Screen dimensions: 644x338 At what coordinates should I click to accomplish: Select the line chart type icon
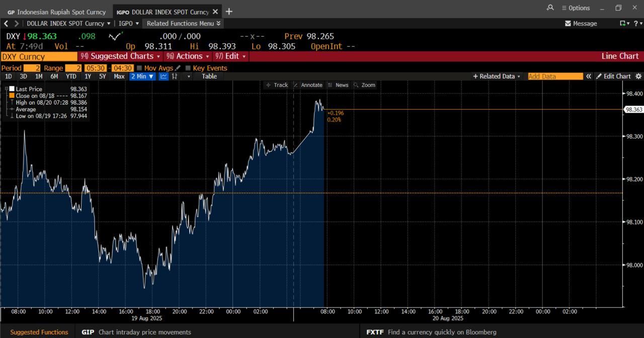[164, 76]
